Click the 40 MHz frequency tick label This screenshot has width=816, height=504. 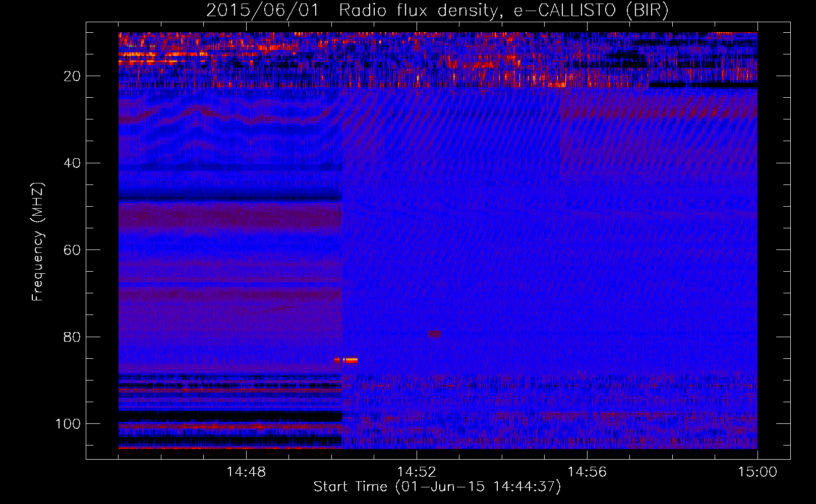point(72,163)
